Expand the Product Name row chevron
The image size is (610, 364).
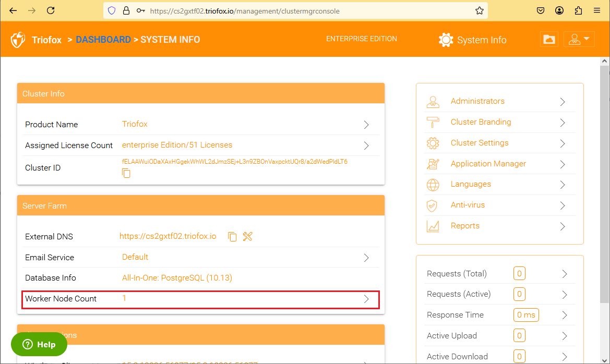366,125
